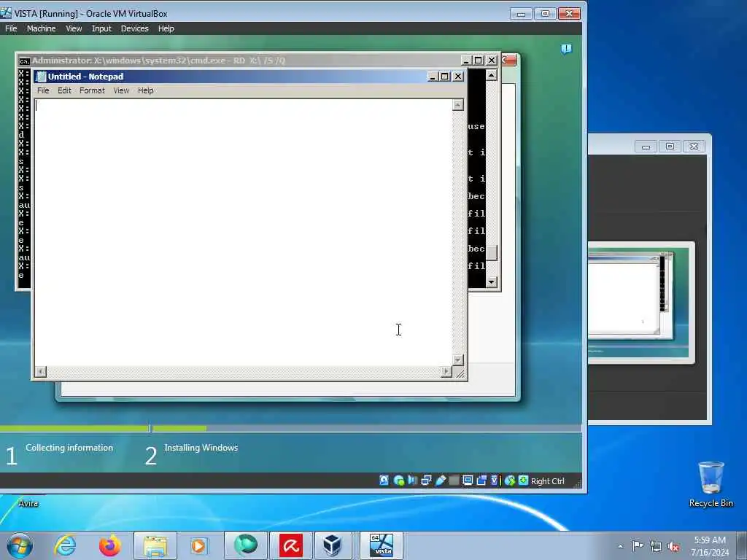Open Notepad's Edit menu

coord(64,90)
